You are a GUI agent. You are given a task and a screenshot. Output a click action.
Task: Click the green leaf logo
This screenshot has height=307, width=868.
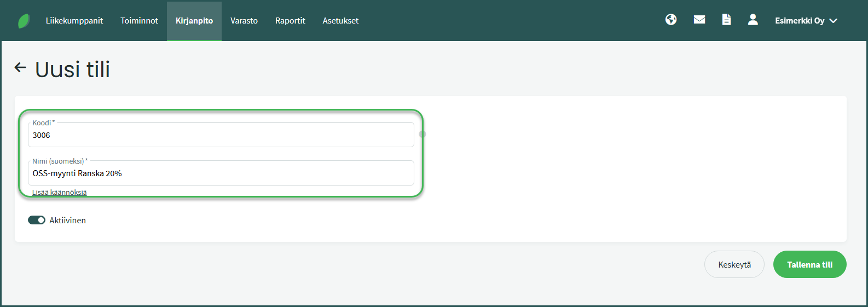pyautogui.click(x=24, y=21)
